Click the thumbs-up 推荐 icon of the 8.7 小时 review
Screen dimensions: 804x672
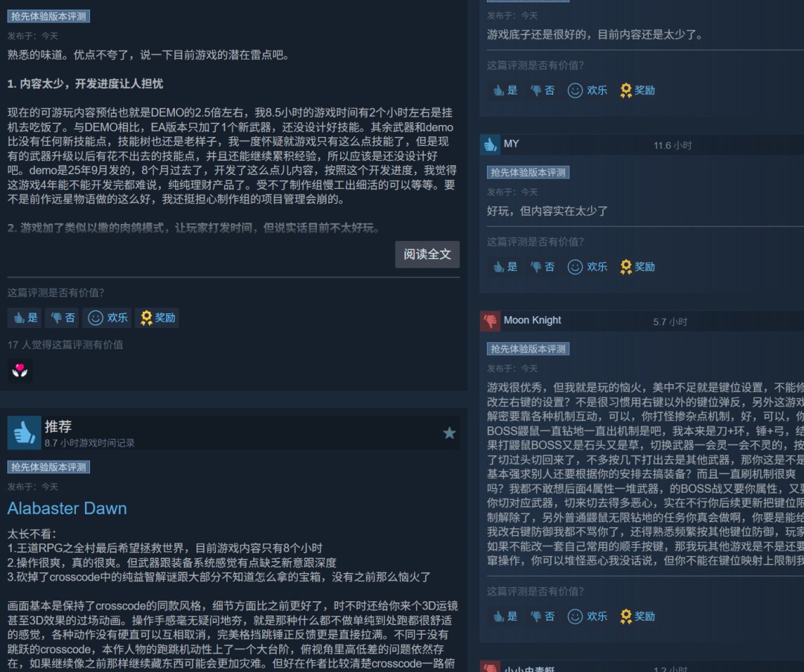[x=24, y=432]
